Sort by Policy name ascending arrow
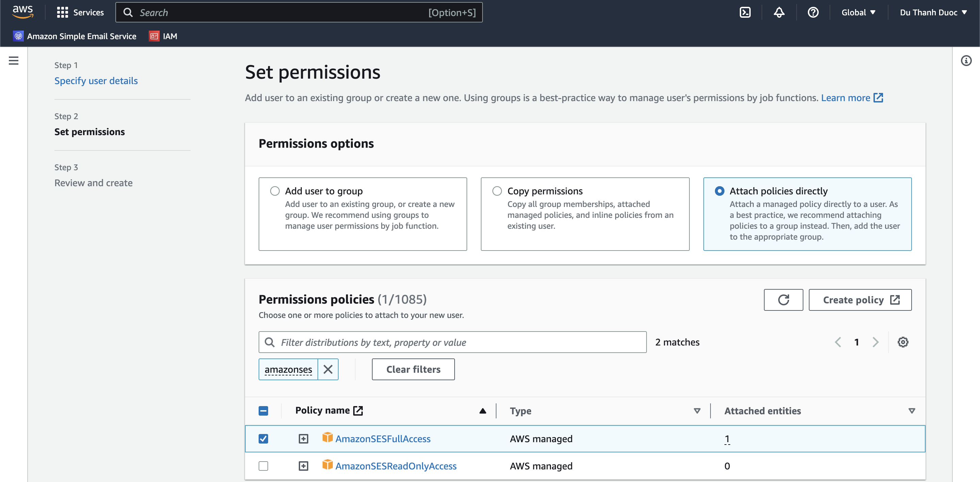Screen dimensions: 980x482 click(483, 411)
